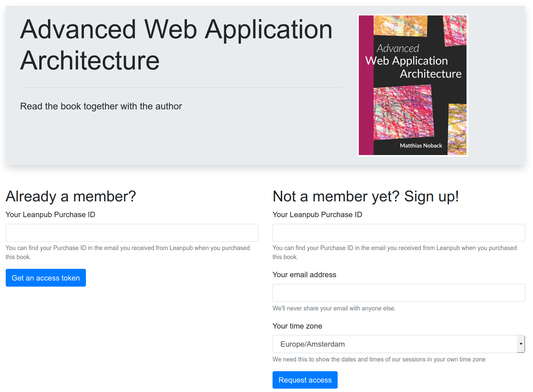Click the book cover thumbnail
533x392 pixels.
coord(413,85)
